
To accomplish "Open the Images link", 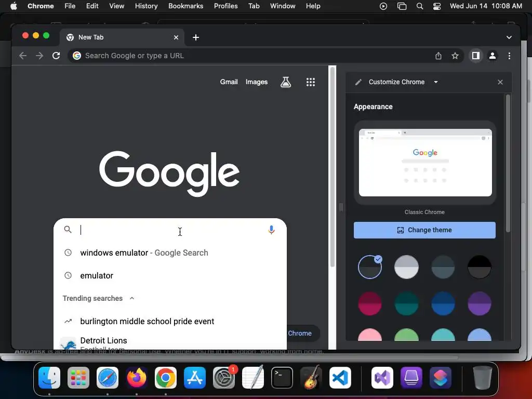I will (257, 82).
